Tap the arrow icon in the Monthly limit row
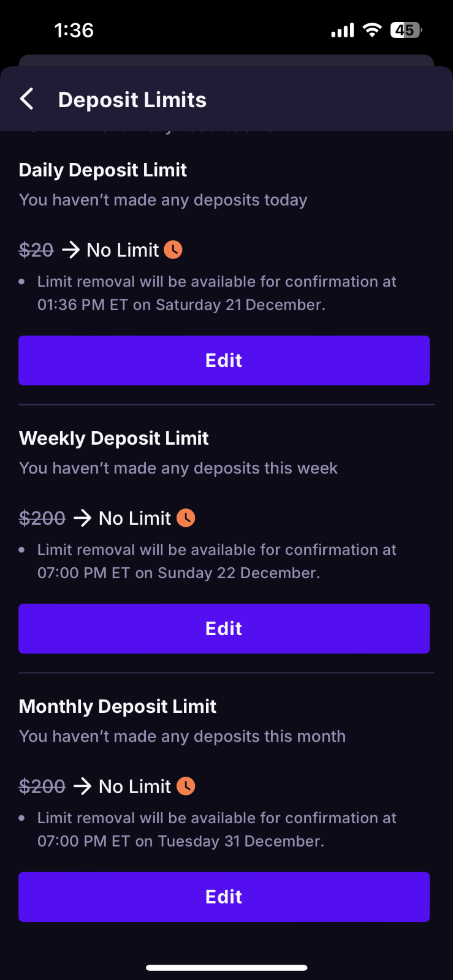 [x=82, y=786]
